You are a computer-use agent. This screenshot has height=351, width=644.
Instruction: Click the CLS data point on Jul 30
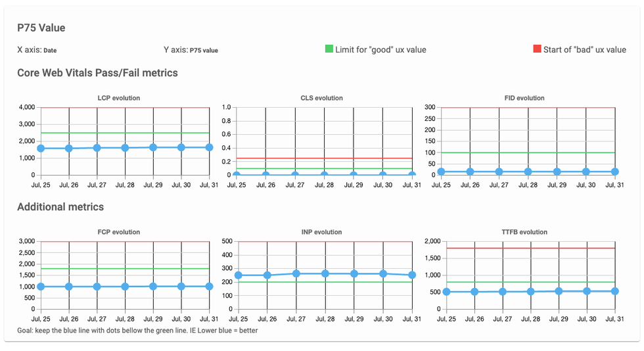[x=383, y=175]
